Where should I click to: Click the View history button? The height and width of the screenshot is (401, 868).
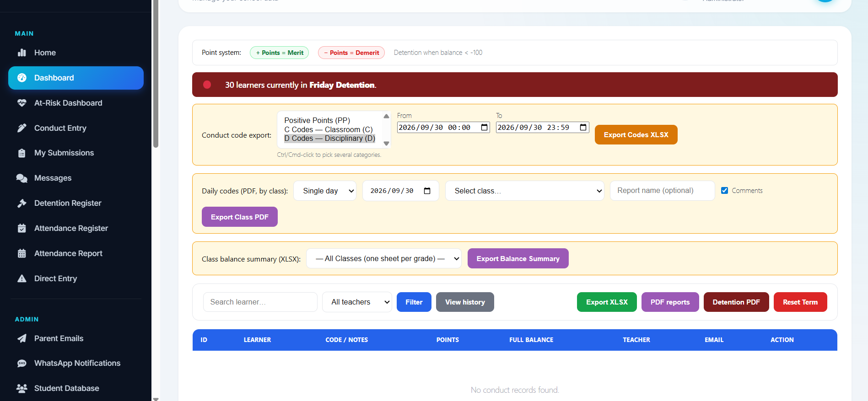click(465, 302)
